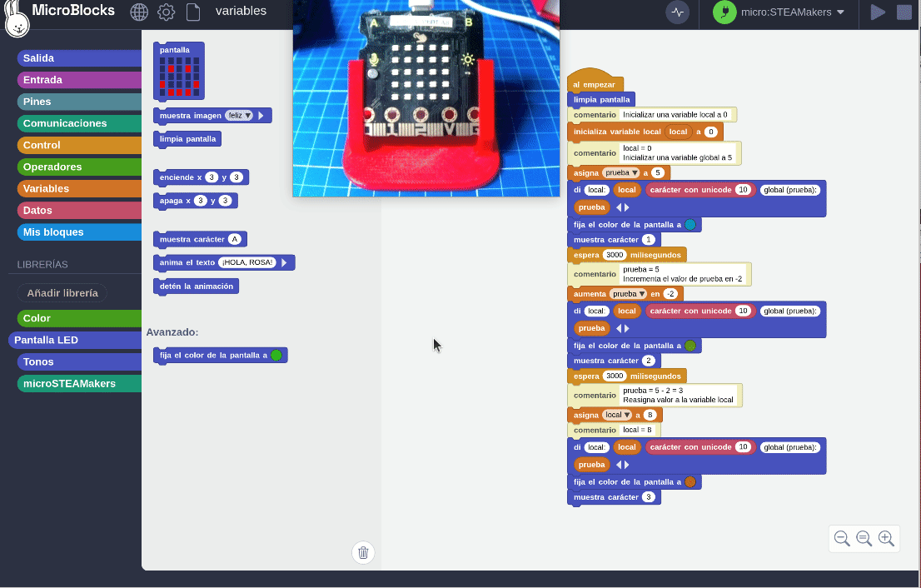The image size is (921, 588).
Task: Click the palette limpia pantalla block
Action: 187,139
